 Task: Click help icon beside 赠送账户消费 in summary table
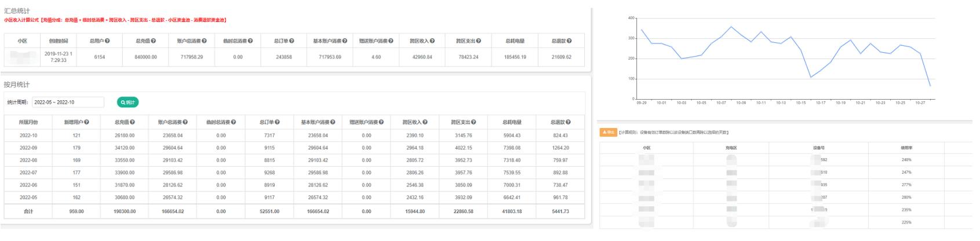[x=391, y=41]
